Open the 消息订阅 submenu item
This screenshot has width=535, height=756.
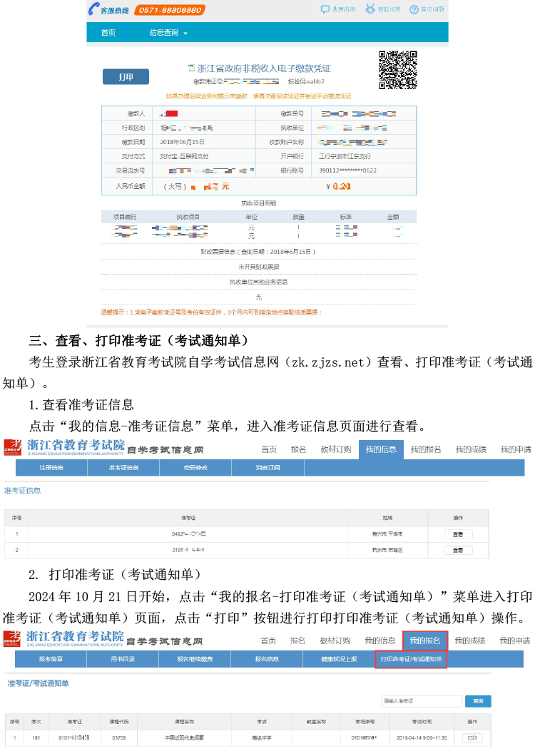coord(267,468)
